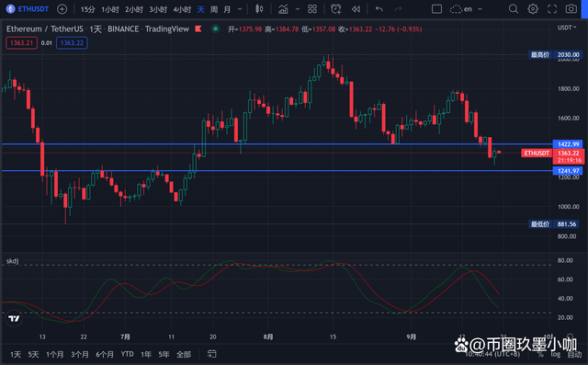Set date range to YTD
Image resolution: width=588 pixels, height=365 pixels.
(x=127, y=354)
